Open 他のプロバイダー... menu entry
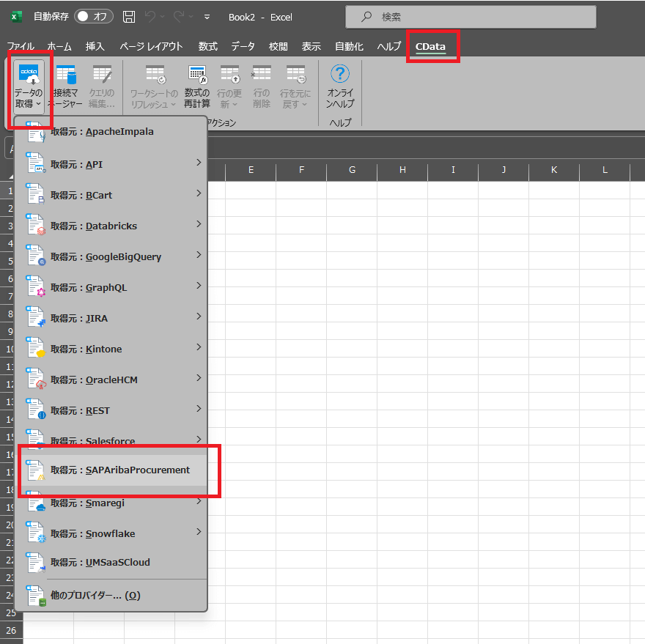This screenshot has height=644, width=645. click(111, 595)
